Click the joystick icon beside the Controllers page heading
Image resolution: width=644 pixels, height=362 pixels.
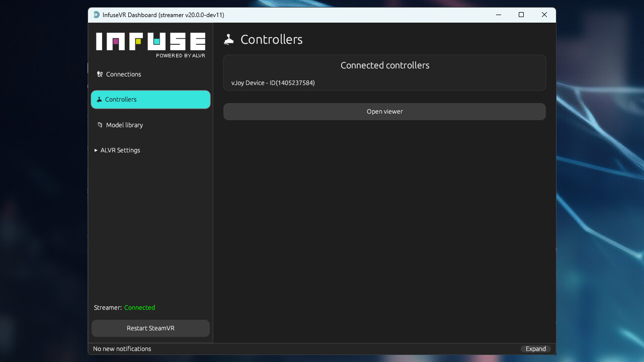point(229,40)
